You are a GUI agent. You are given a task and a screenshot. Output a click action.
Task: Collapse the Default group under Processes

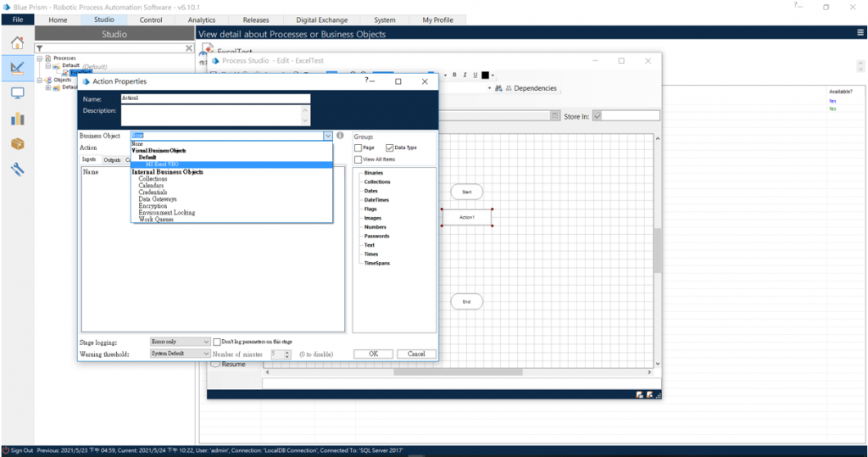coord(48,65)
